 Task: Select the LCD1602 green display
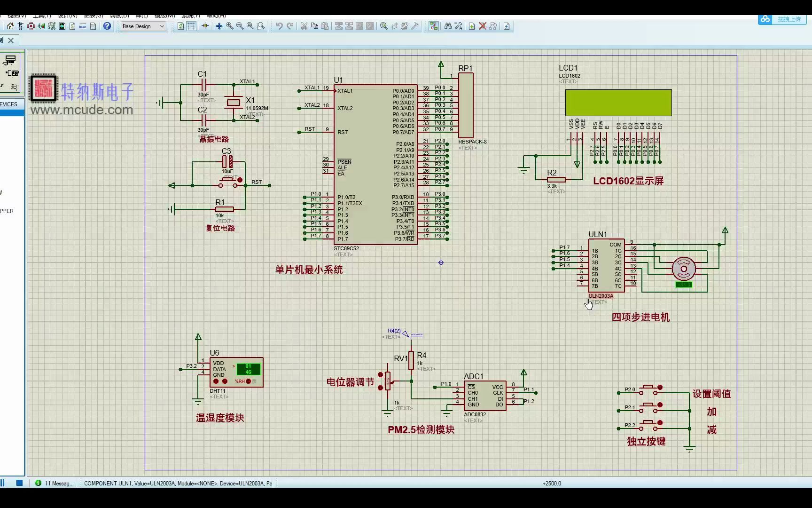pos(618,103)
